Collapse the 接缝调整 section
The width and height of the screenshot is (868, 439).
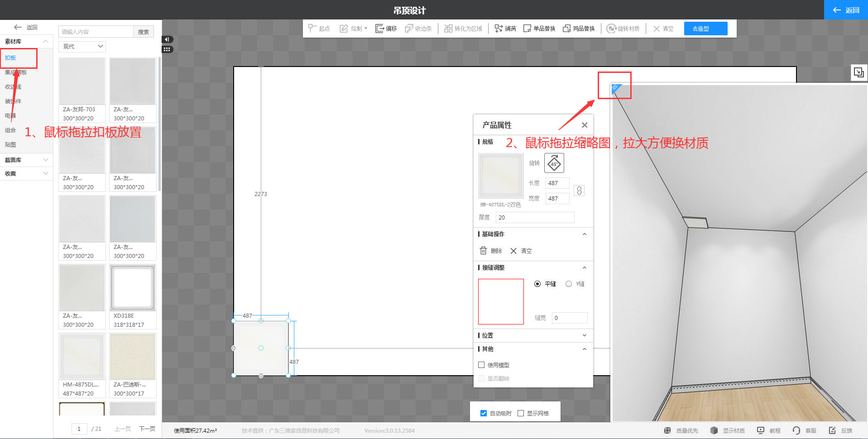pos(585,268)
